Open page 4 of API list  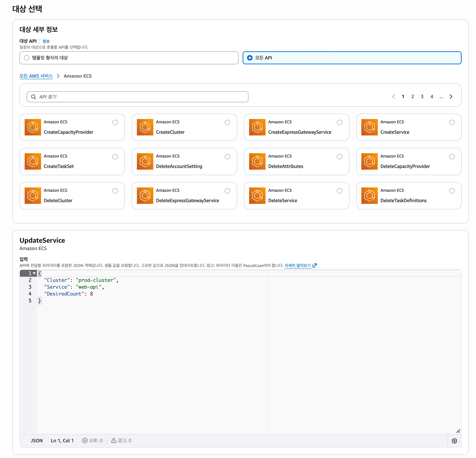coord(432,96)
